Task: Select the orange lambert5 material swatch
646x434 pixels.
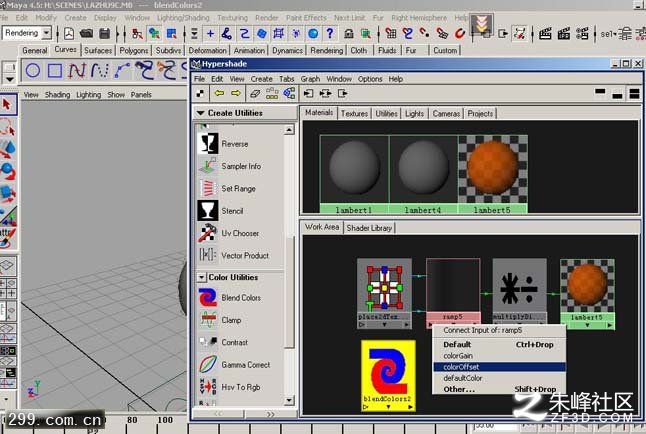Action: click(493, 174)
